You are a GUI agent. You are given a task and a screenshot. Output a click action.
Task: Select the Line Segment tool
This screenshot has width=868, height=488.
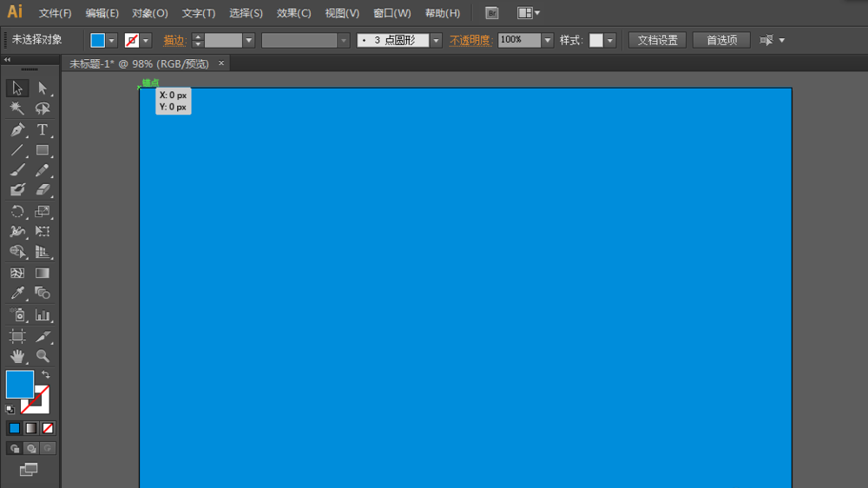(x=17, y=150)
